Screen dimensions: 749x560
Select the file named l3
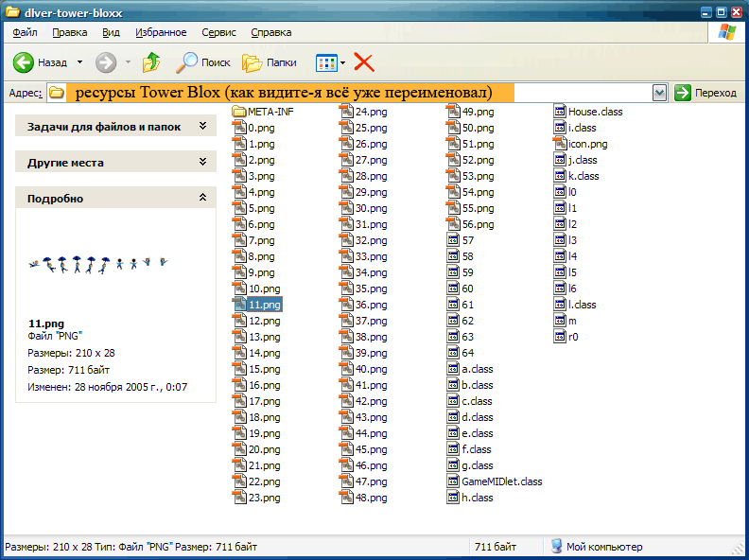[x=572, y=240]
